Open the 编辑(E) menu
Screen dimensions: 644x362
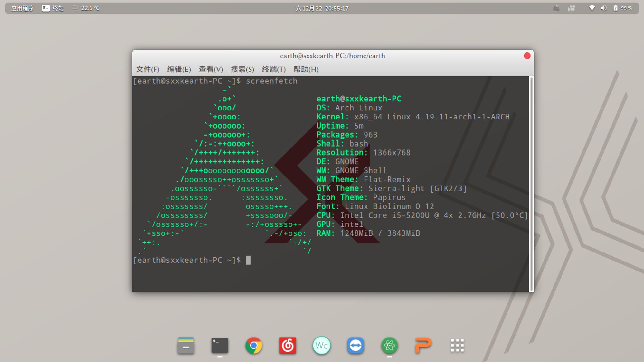pyautogui.click(x=179, y=69)
